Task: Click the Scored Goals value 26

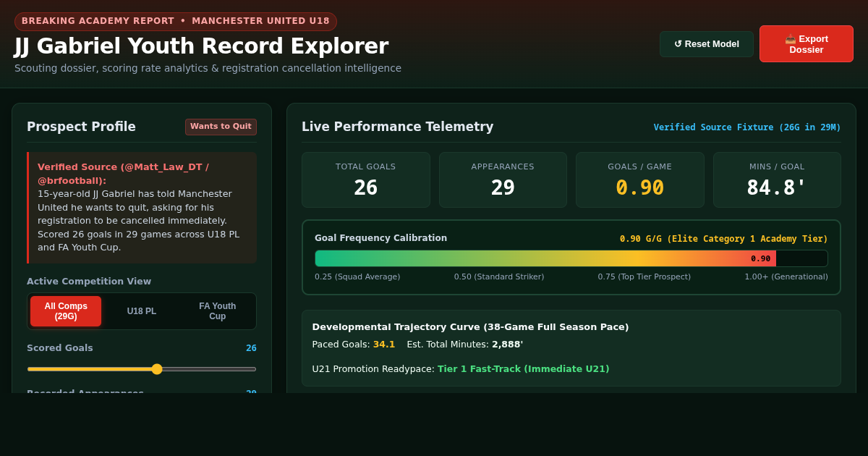Action: click(251, 348)
